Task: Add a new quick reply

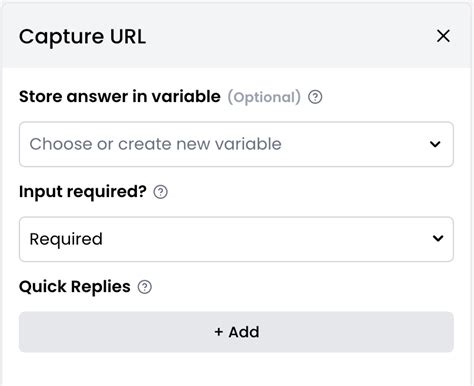Action: [x=236, y=332]
